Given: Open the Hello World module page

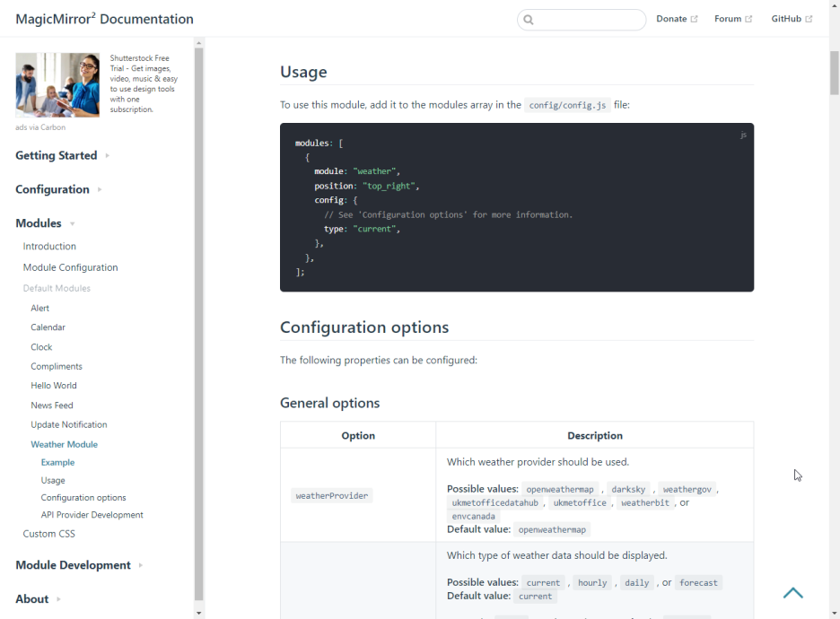Looking at the screenshot, I should click(x=54, y=386).
